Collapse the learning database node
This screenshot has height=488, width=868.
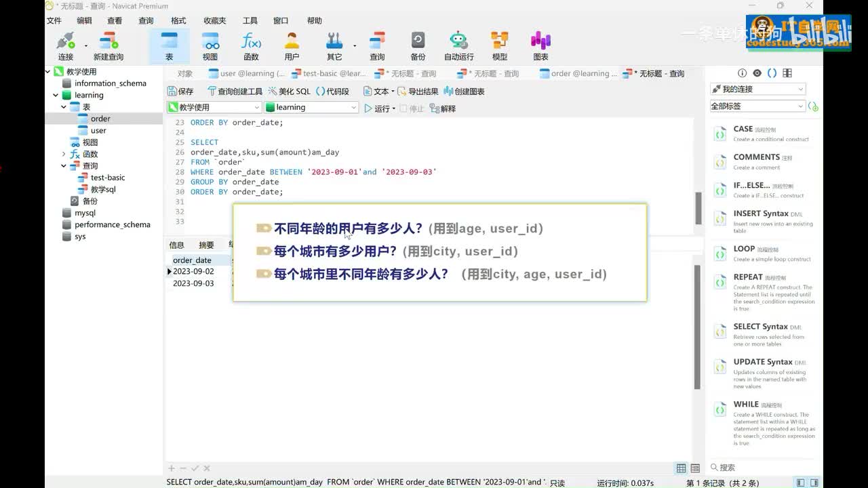(x=56, y=95)
